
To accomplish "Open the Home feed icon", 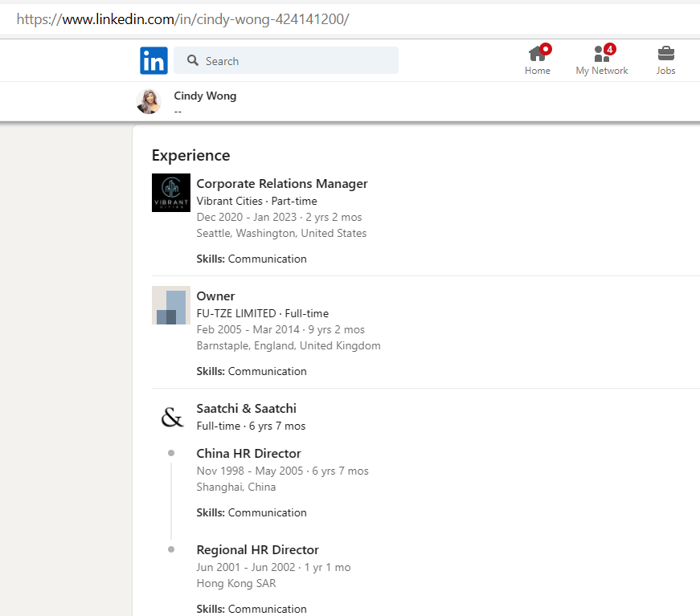I will (537, 54).
